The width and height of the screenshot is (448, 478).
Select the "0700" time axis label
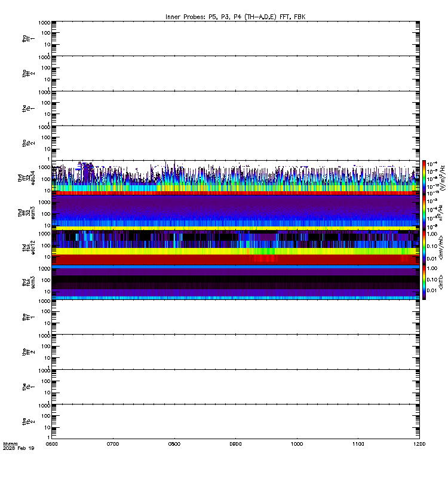(113, 444)
